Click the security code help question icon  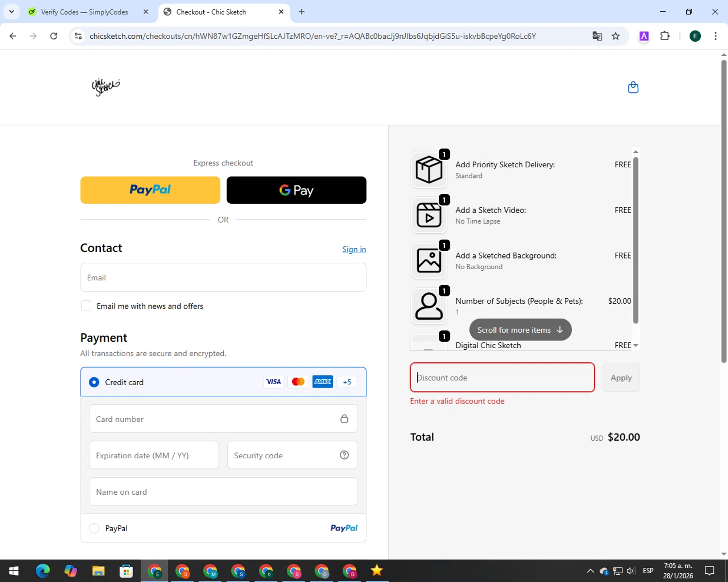coord(344,455)
